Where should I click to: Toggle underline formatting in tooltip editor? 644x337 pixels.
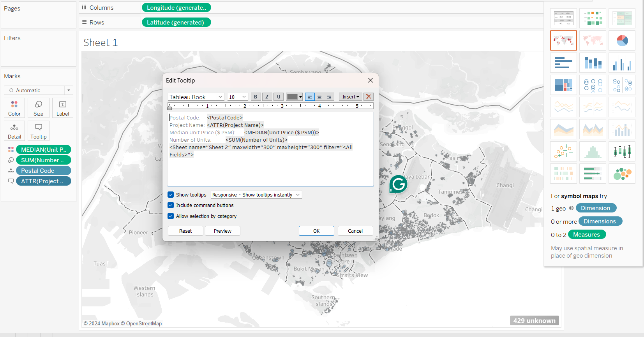pos(278,97)
